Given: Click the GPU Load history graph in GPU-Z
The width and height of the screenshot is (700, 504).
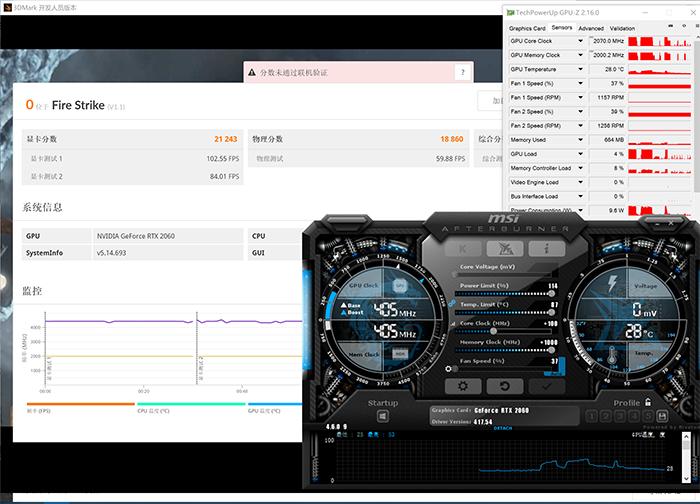Looking at the screenshot, I should pos(660,154).
